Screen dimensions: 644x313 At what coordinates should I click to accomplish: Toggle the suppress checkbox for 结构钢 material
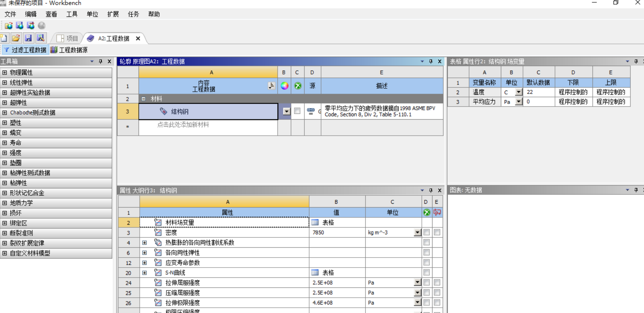coord(297,111)
